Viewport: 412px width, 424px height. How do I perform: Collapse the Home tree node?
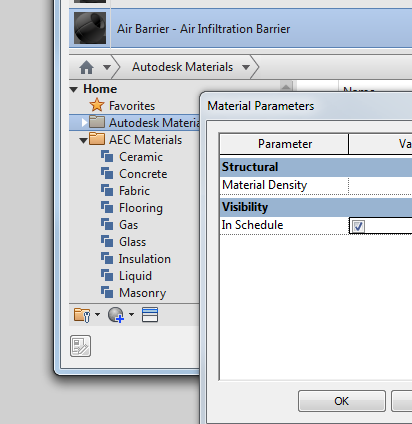74,89
